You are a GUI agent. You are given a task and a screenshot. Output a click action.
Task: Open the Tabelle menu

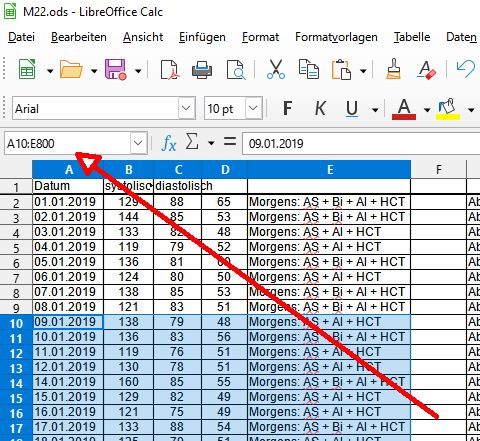(x=412, y=37)
